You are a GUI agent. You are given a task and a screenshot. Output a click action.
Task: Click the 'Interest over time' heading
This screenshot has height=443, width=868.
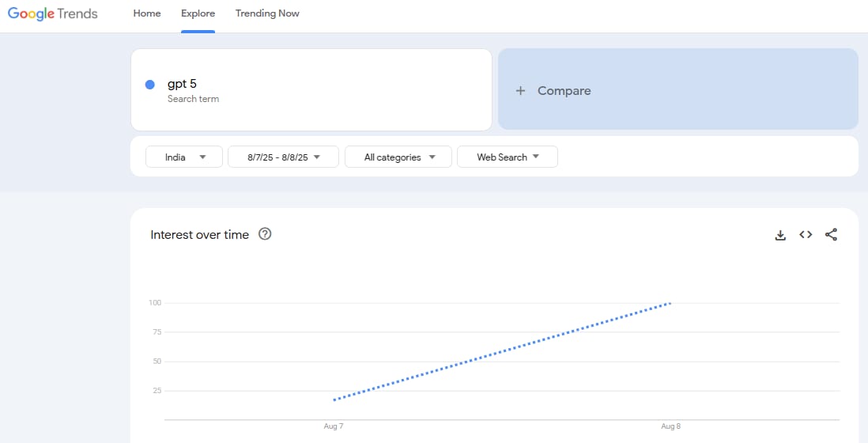[x=200, y=235]
